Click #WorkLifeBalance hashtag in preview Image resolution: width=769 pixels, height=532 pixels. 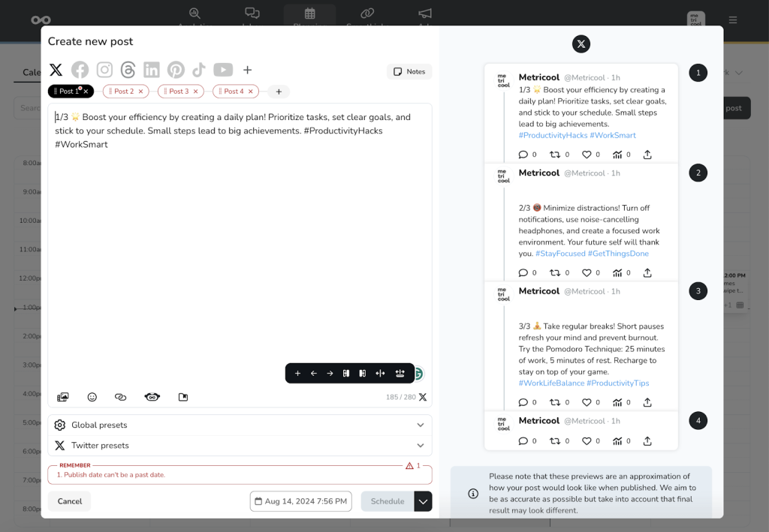(x=551, y=383)
